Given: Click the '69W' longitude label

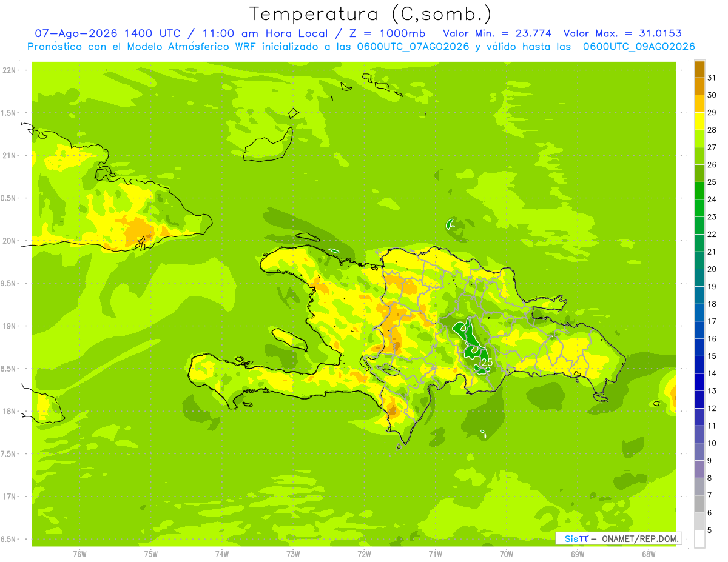Looking at the screenshot, I should pyautogui.click(x=578, y=554).
